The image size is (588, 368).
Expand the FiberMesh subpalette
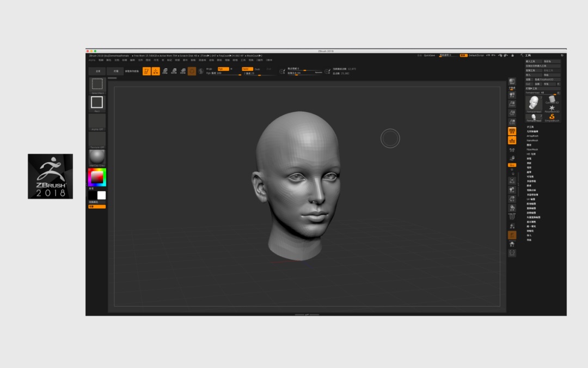(x=532, y=149)
